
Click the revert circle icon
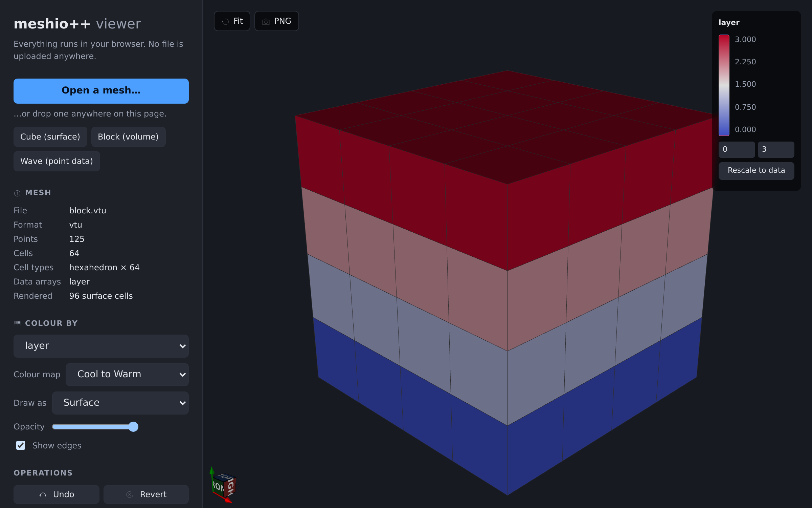[x=129, y=495]
